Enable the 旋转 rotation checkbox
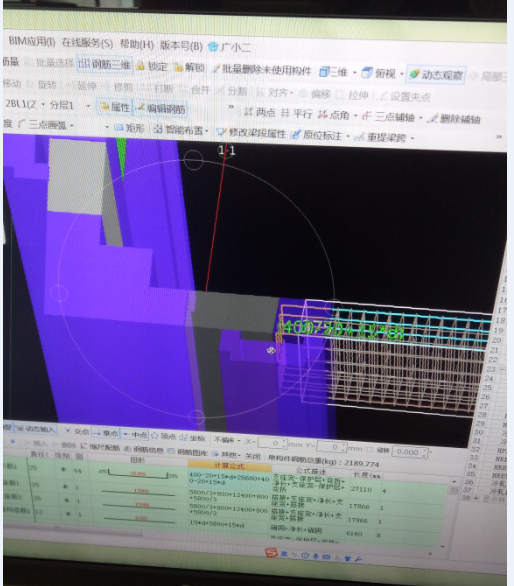Image resolution: width=514 pixels, height=586 pixels. [369, 449]
